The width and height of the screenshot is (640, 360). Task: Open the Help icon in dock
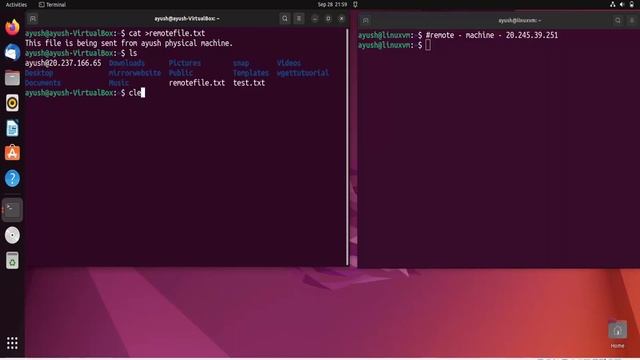12,178
